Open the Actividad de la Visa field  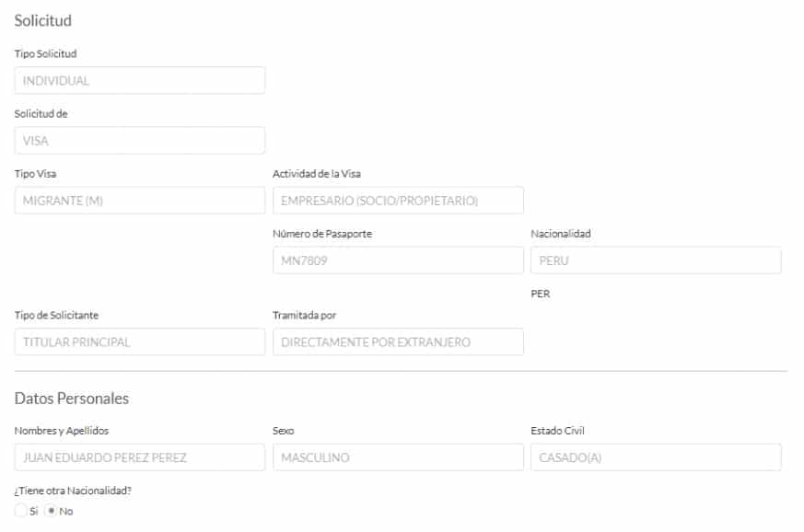[x=398, y=201]
